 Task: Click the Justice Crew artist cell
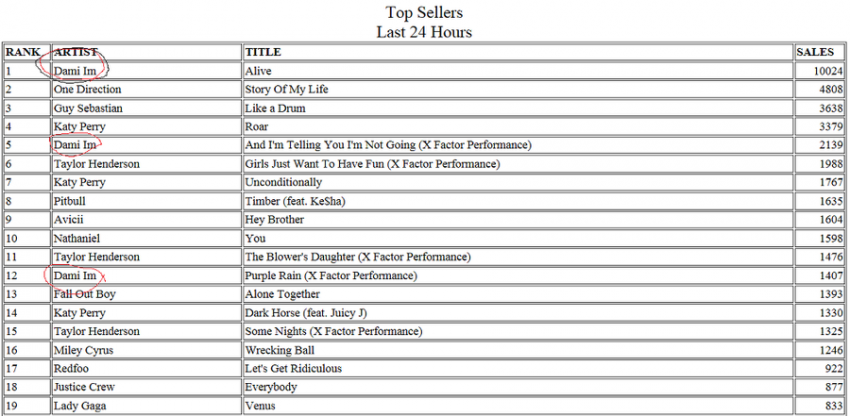[85, 387]
